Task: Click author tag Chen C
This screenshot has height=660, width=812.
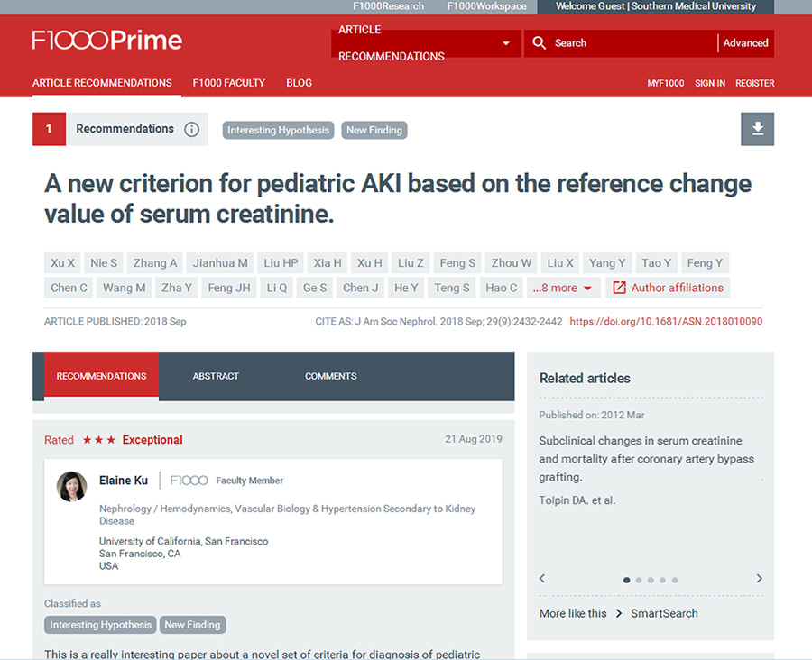Action: [x=69, y=288]
